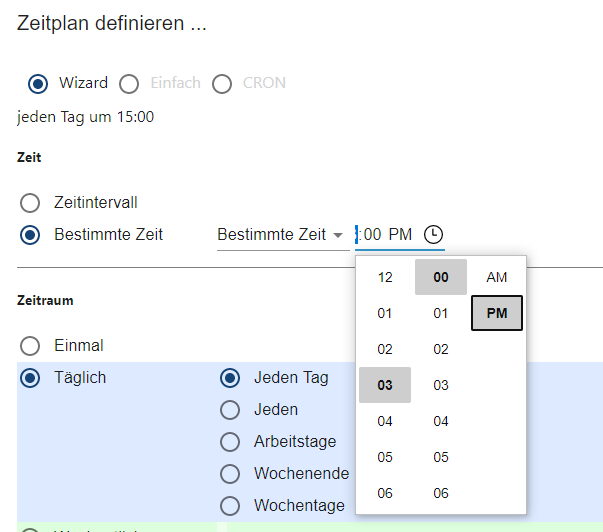Image resolution: width=603 pixels, height=532 pixels.
Task: Select the Täglich radio button
Action: (x=31, y=378)
